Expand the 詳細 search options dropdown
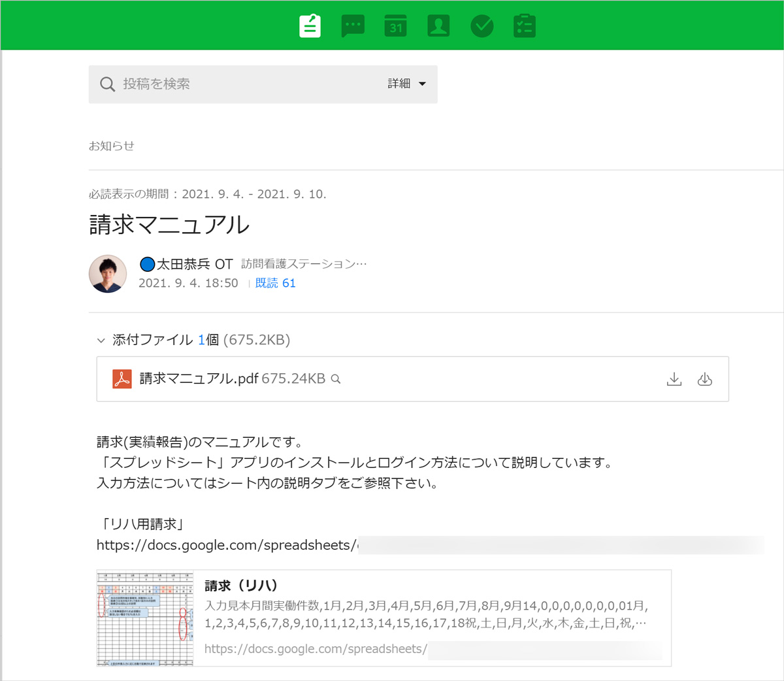The width and height of the screenshot is (784, 681). click(x=407, y=84)
